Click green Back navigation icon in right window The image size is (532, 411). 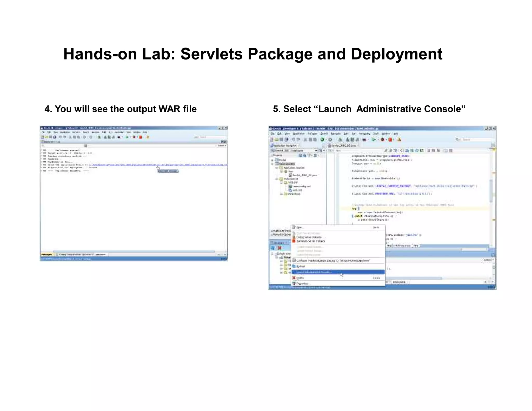[322, 140]
